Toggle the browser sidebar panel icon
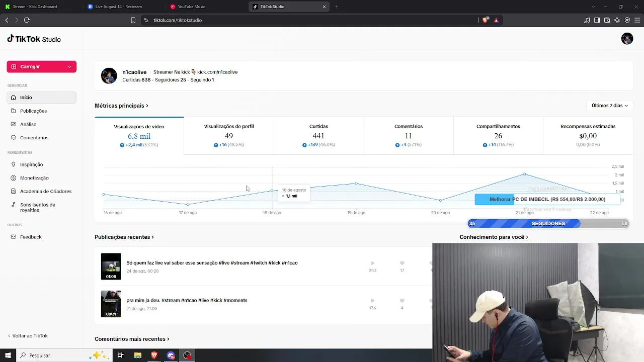 pos(597,20)
